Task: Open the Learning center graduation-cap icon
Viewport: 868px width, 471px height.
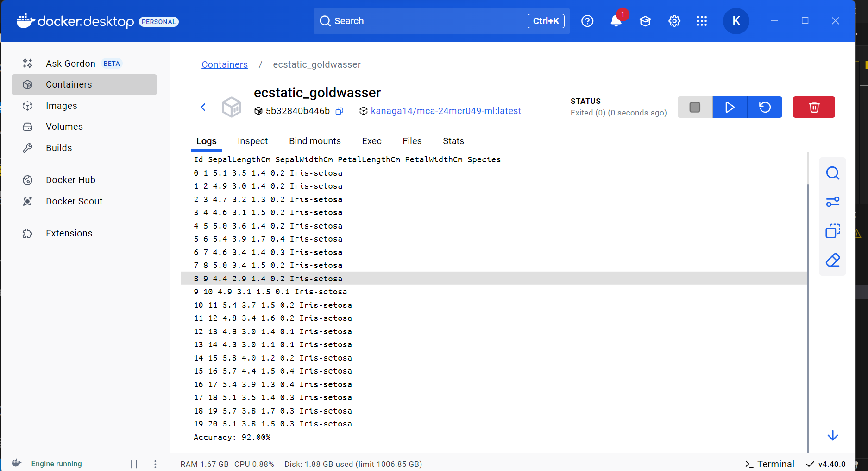Action: [645, 21]
